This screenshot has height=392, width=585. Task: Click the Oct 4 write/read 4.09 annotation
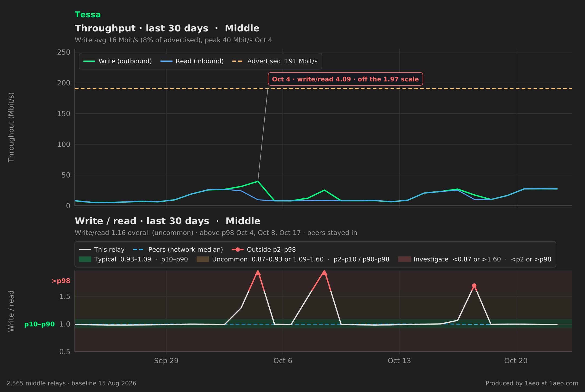pyautogui.click(x=345, y=79)
